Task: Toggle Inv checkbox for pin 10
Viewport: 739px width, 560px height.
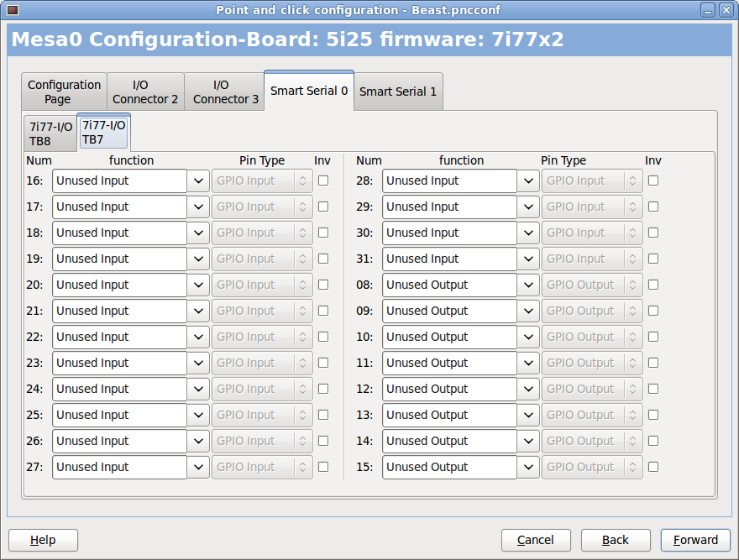Action: [x=653, y=337]
